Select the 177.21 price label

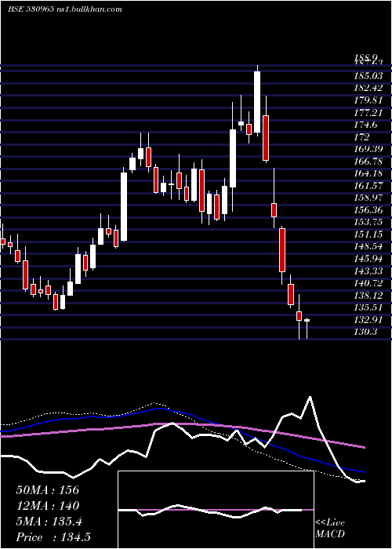(368, 112)
